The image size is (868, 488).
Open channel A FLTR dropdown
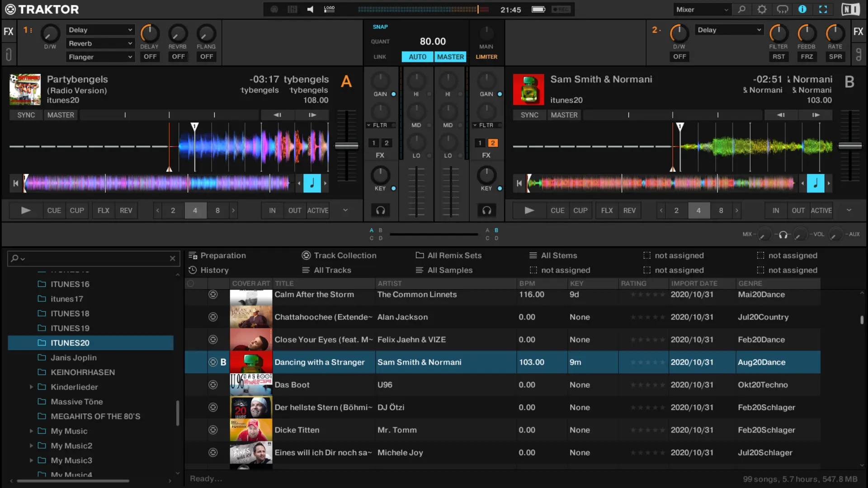pos(381,125)
